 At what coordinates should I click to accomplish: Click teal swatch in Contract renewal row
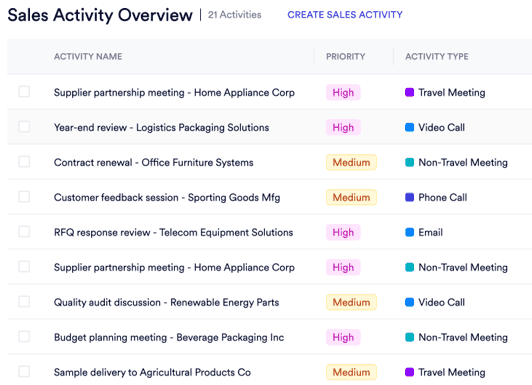pyautogui.click(x=410, y=162)
